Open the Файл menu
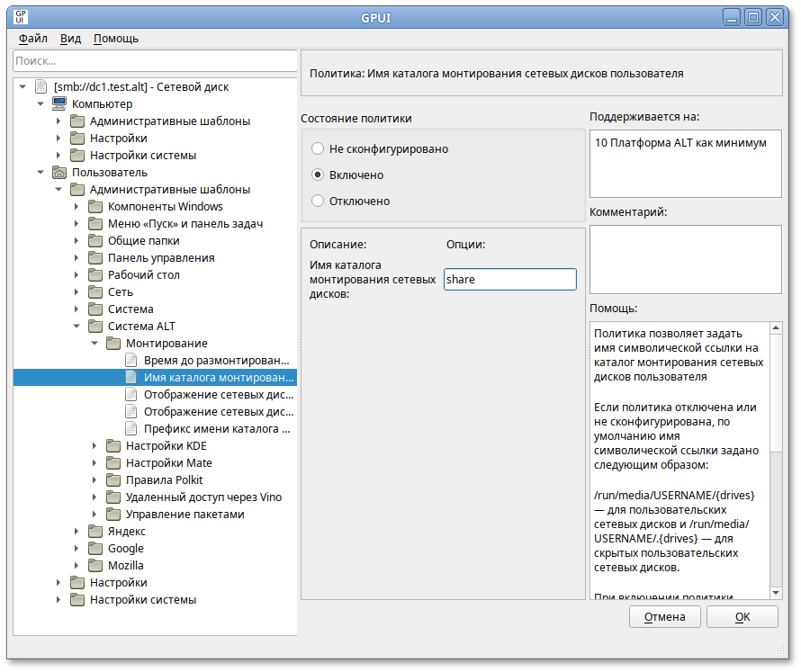Screen dimensions: 801x672 click(33, 39)
